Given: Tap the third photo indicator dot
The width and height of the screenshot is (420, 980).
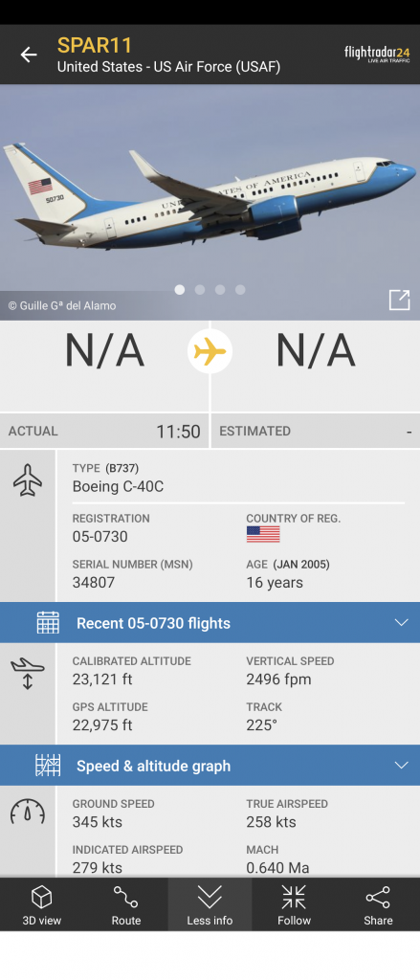Looking at the screenshot, I should click(x=220, y=289).
